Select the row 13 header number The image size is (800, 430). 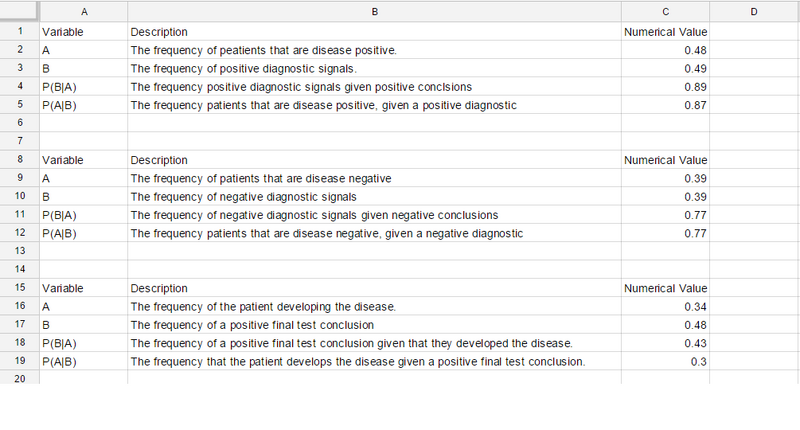coord(19,251)
